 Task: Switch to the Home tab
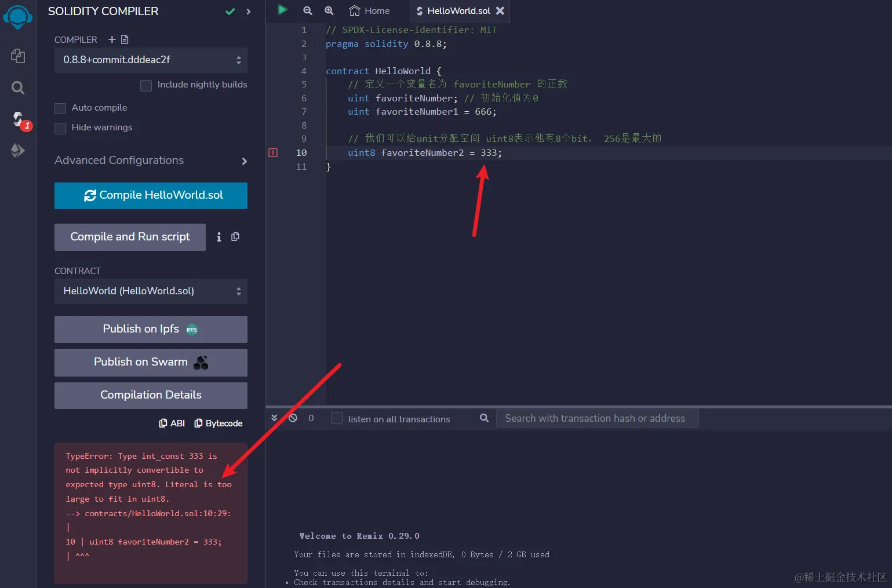tap(369, 10)
